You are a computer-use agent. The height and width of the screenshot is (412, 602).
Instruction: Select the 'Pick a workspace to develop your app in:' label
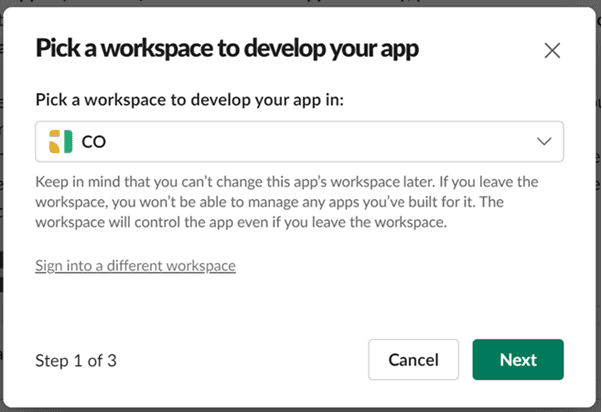tap(195, 100)
